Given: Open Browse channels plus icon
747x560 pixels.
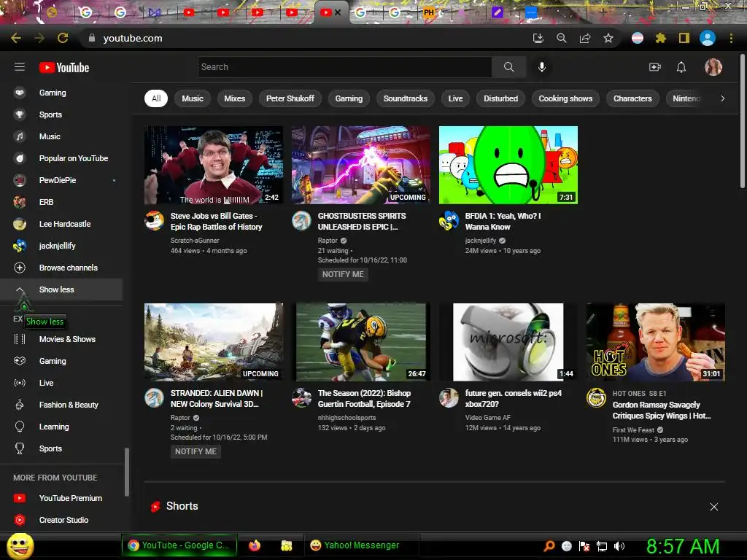Looking at the screenshot, I should pyautogui.click(x=20, y=268).
